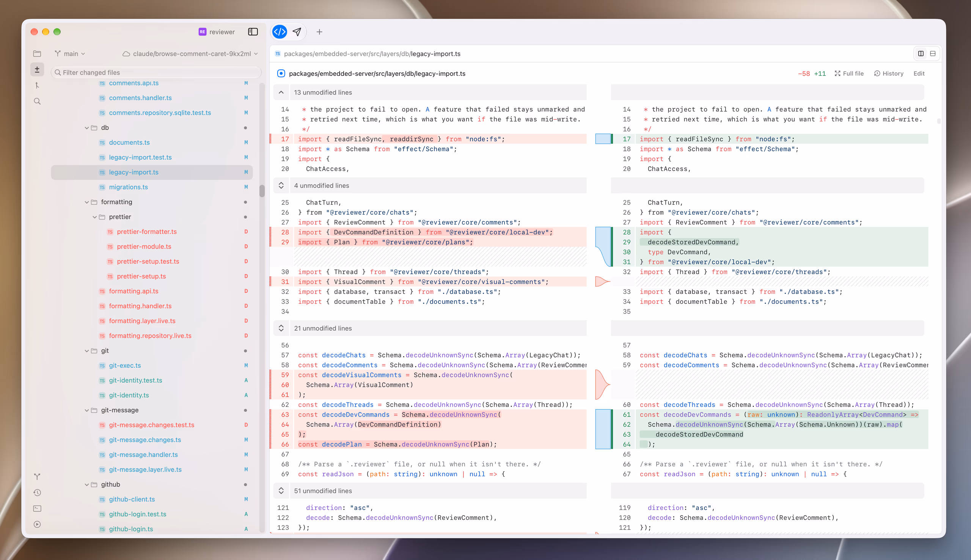Screen dimensions: 971x560
Task: Switch to the code diff view icon
Action: [280, 31]
